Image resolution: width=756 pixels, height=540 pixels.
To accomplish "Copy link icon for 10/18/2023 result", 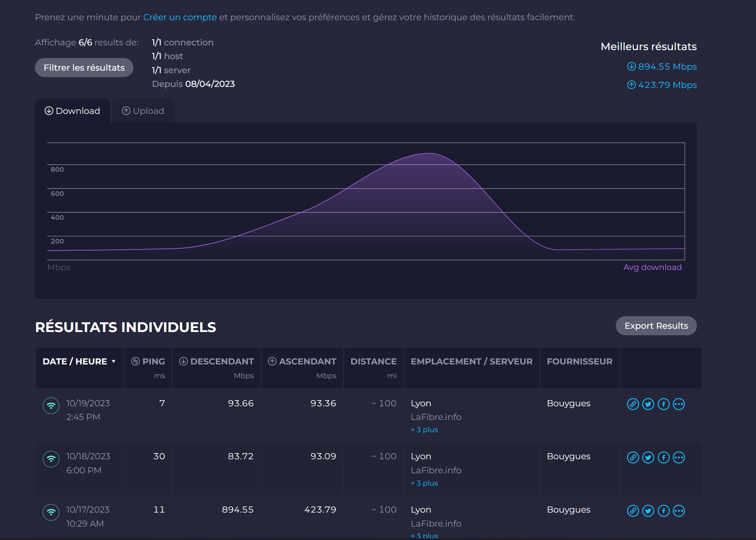I will [633, 457].
